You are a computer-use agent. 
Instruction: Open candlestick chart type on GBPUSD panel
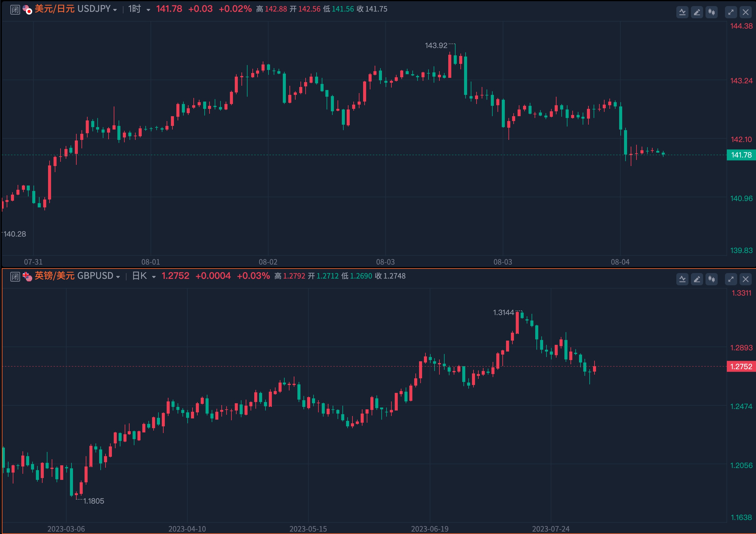(712, 279)
